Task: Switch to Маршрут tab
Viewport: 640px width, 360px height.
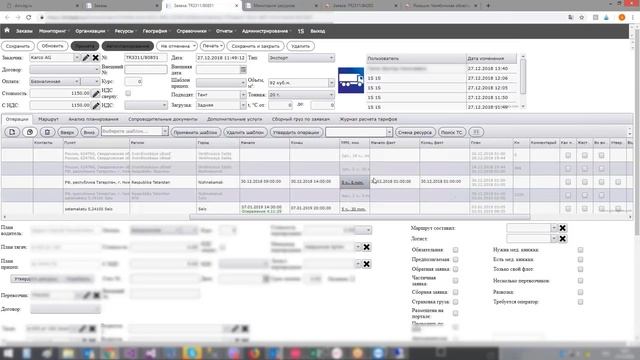Action: (48, 119)
